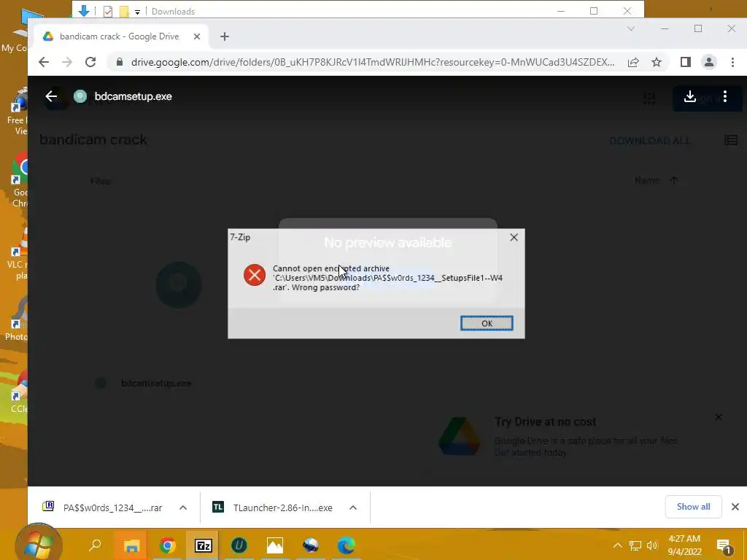Click the address bar URL field
Screen dimensions: 747x560
(373, 62)
